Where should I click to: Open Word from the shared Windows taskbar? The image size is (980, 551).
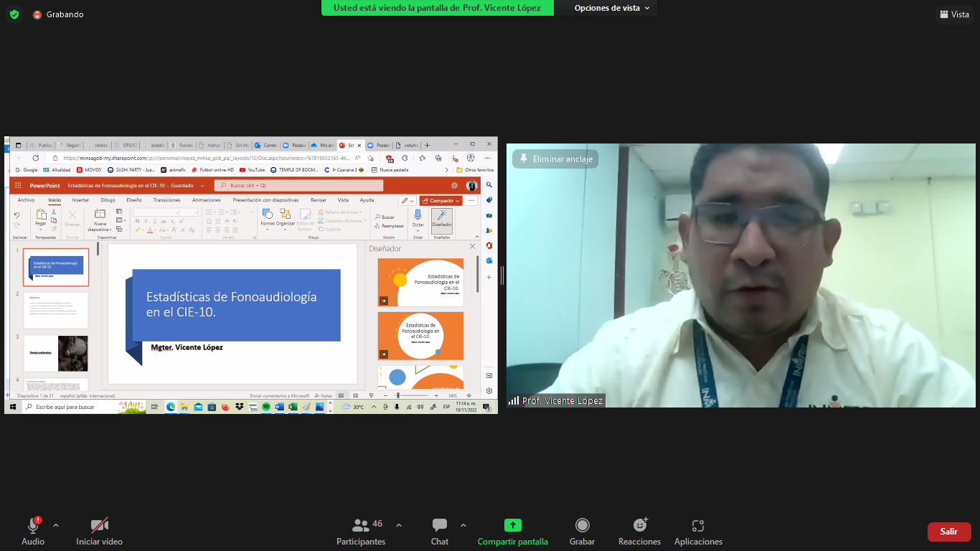[279, 407]
